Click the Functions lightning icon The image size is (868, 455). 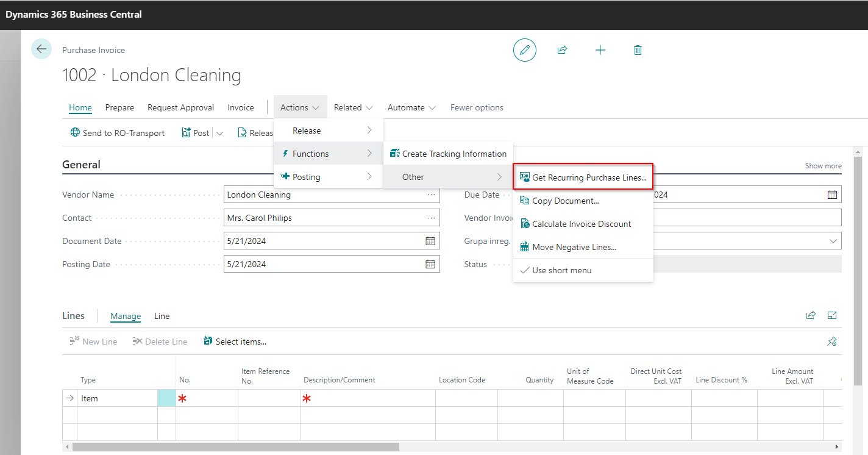(x=285, y=154)
